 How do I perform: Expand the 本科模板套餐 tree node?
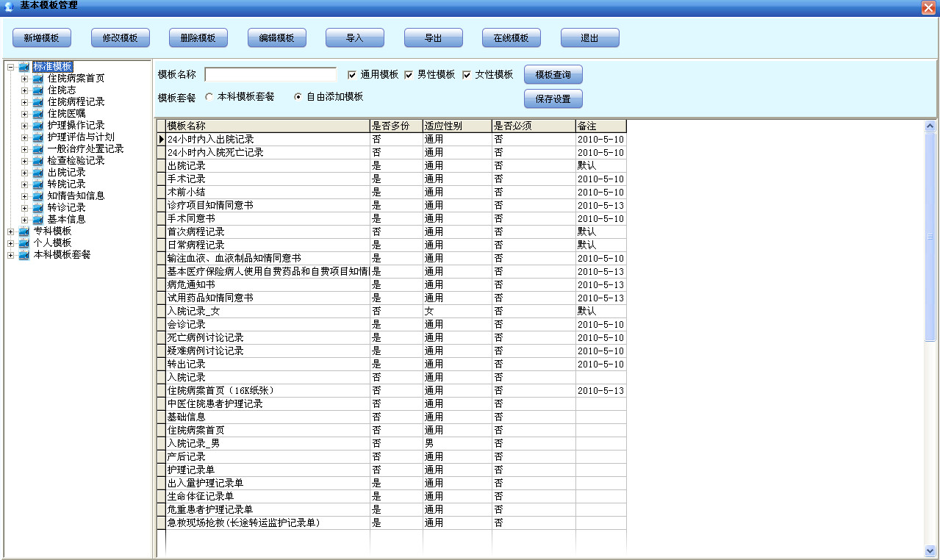point(10,254)
